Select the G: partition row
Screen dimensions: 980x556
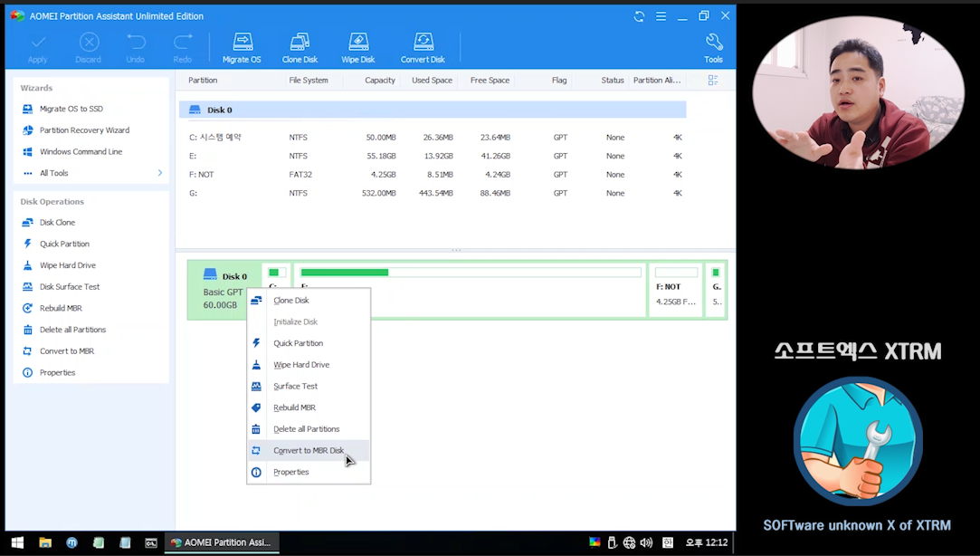pos(433,193)
